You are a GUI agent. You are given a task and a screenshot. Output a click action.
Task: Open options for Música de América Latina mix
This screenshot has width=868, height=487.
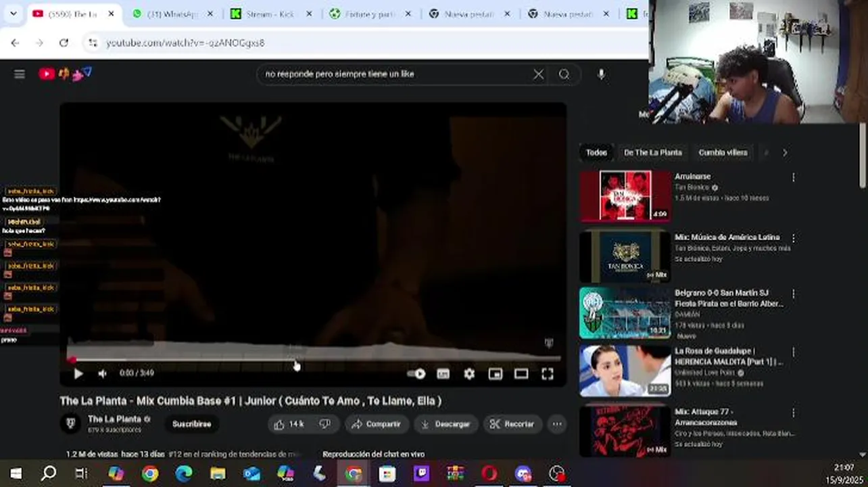tap(793, 239)
